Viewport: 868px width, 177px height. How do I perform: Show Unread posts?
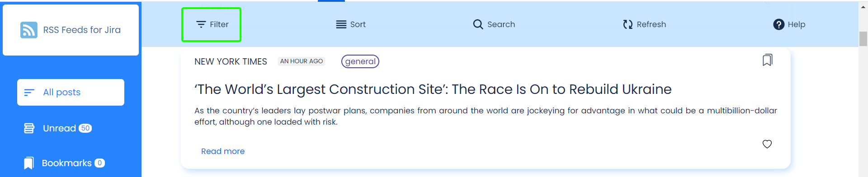point(58,128)
